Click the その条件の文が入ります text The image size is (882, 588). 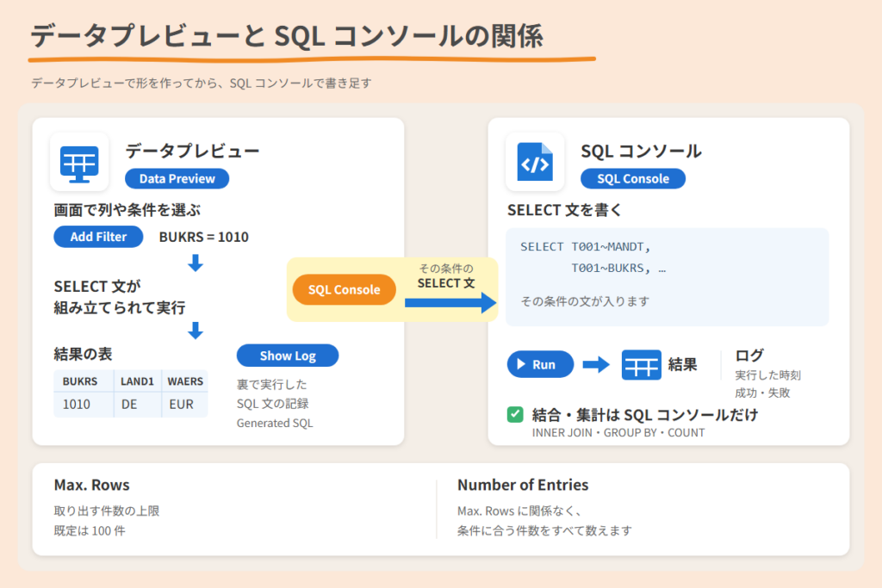[x=585, y=301]
